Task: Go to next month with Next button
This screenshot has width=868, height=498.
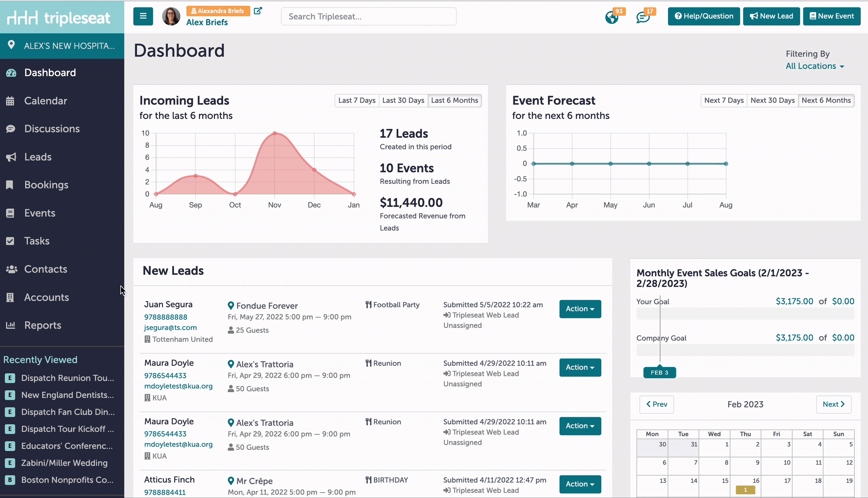Action: click(833, 404)
